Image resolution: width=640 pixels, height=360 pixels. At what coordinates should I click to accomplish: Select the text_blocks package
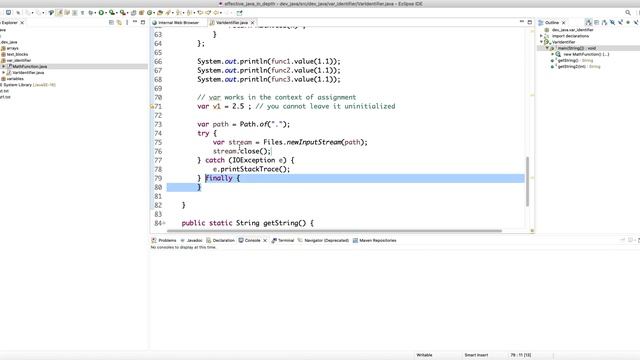[x=15, y=54]
